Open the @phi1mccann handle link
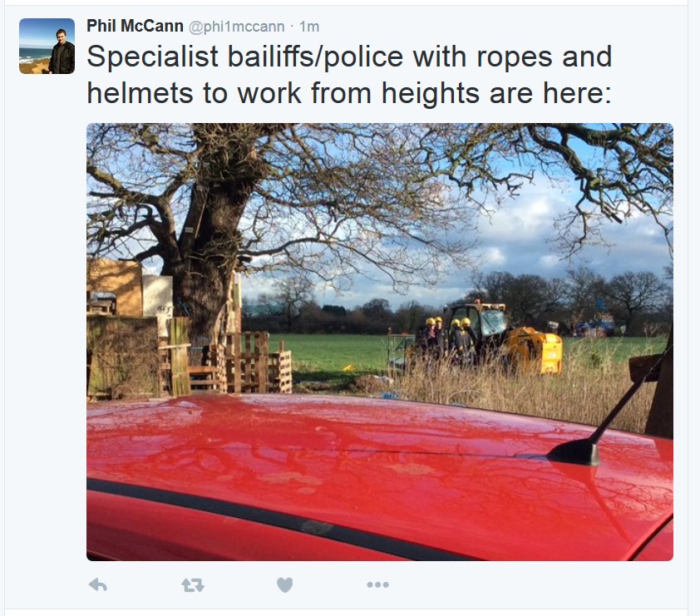 237,27
